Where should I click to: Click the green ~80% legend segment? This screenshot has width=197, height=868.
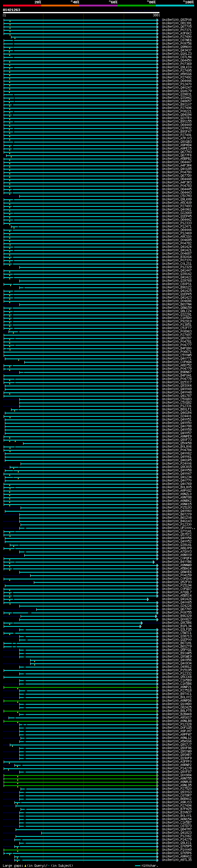137,6
